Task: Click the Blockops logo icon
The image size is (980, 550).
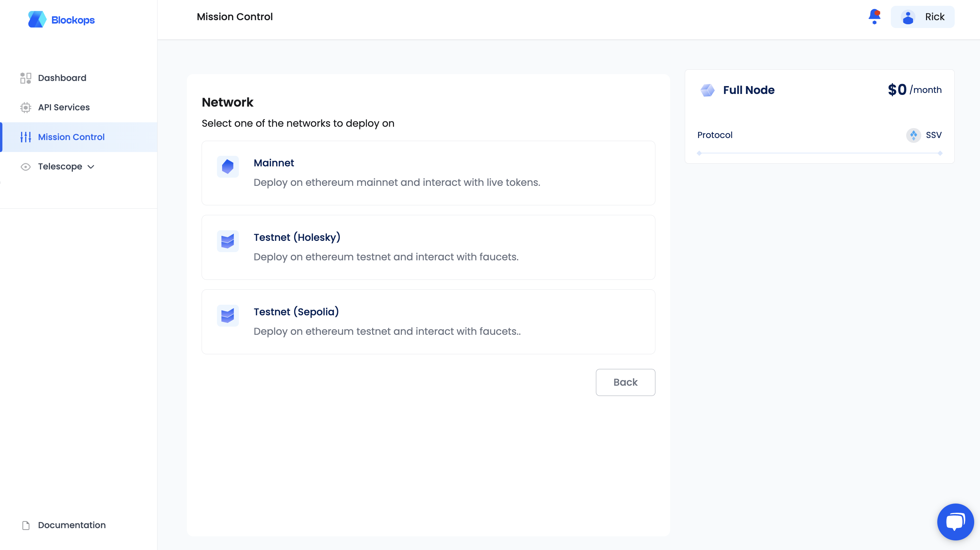Action: coord(37,19)
